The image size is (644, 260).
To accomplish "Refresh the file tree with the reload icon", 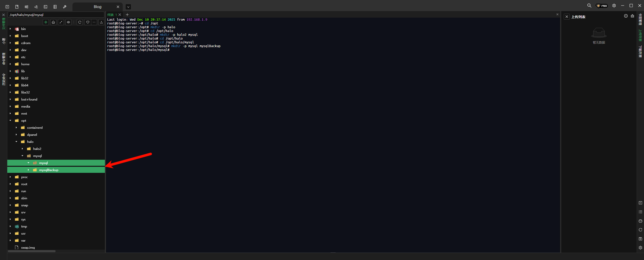I will [x=80, y=22].
